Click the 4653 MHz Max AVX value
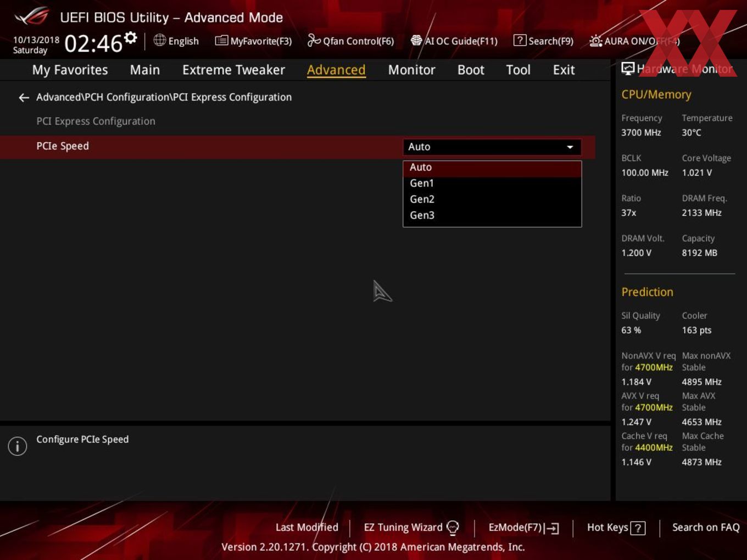The image size is (747, 560). click(701, 422)
